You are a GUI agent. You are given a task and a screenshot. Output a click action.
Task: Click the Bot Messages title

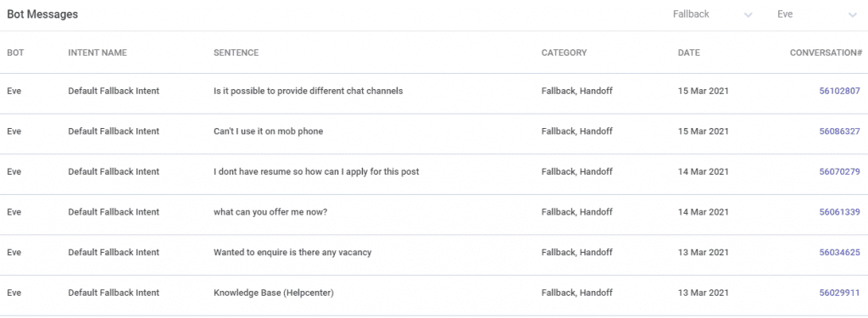click(42, 14)
